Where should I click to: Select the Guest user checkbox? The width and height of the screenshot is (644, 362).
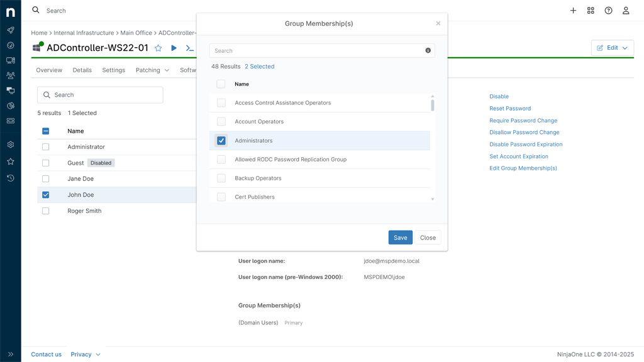(x=45, y=162)
